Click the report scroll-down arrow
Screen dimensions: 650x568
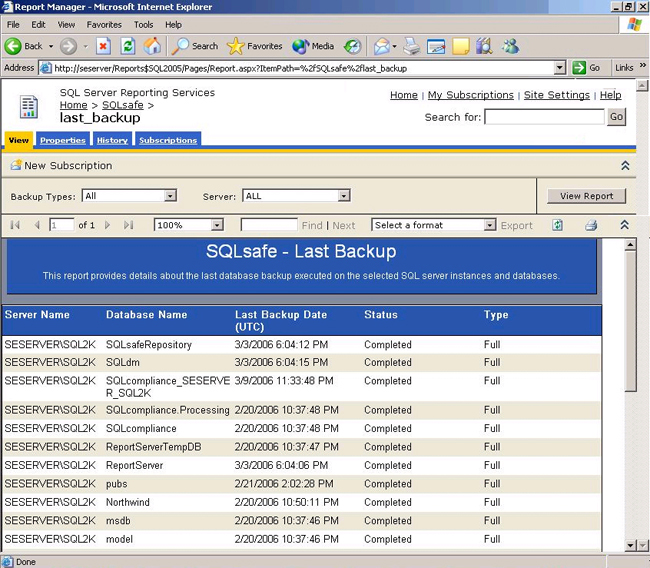click(x=630, y=545)
